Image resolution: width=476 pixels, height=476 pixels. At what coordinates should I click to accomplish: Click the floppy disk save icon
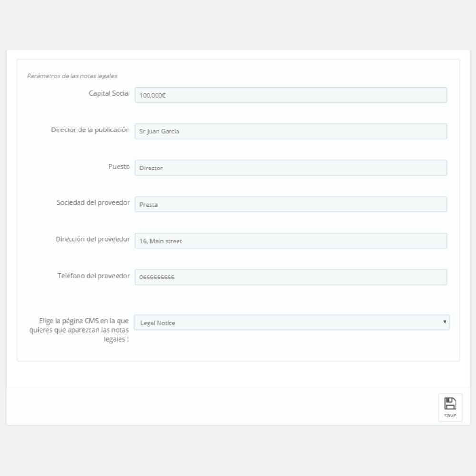[x=450, y=404]
